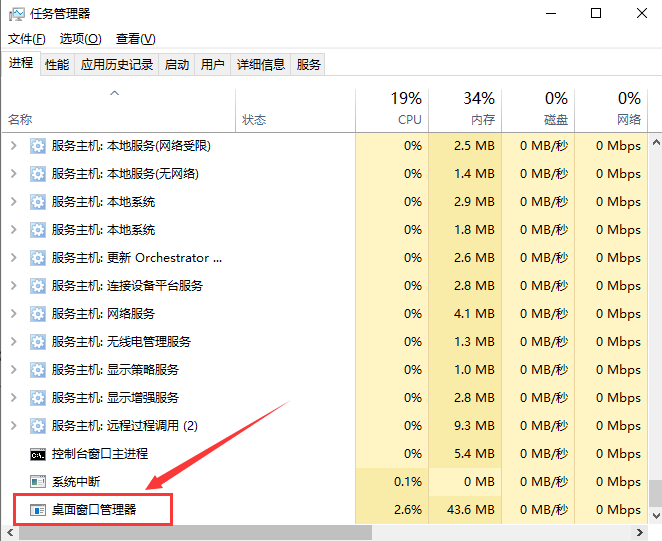Click vertical scrollbar up arrow
Viewport: 662px width, 541px height.
pyautogui.click(x=656, y=142)
